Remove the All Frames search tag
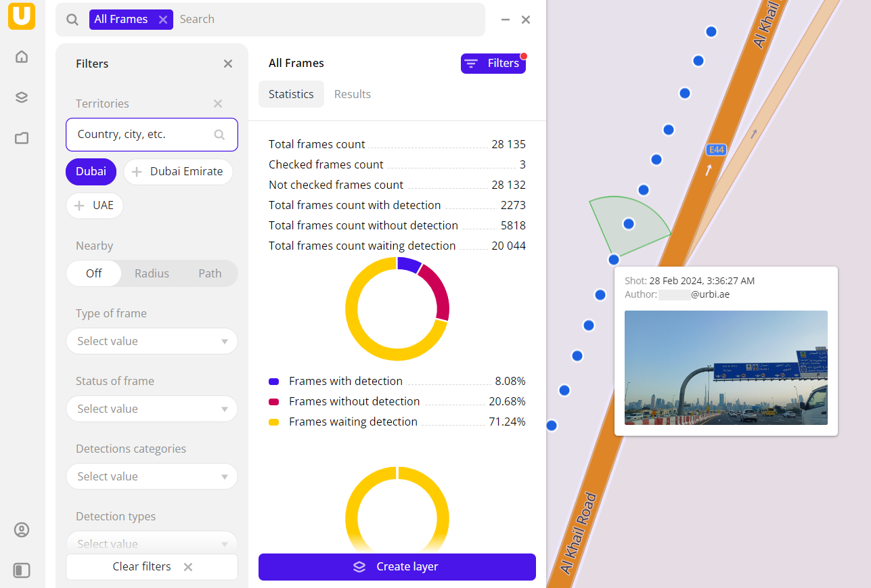The height and width of the screenshot is (588, 871). click(163, 20)
